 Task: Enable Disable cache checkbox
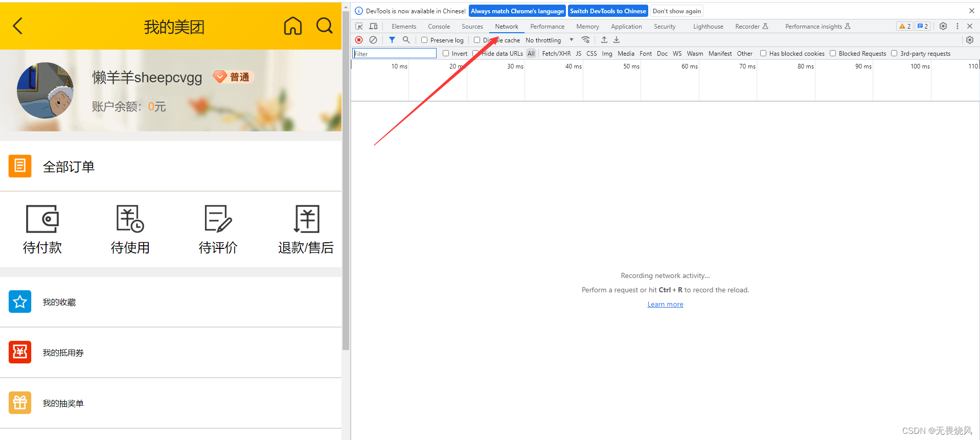click(477, 40)
